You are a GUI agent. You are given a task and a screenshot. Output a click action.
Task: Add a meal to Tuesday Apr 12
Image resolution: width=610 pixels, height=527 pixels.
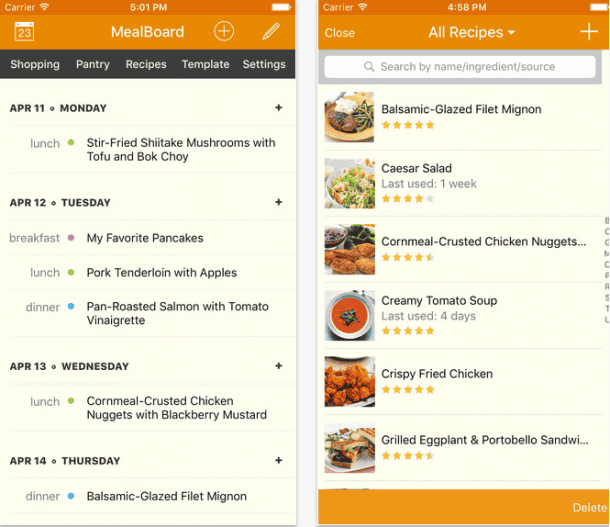click(x=279, y=202)
